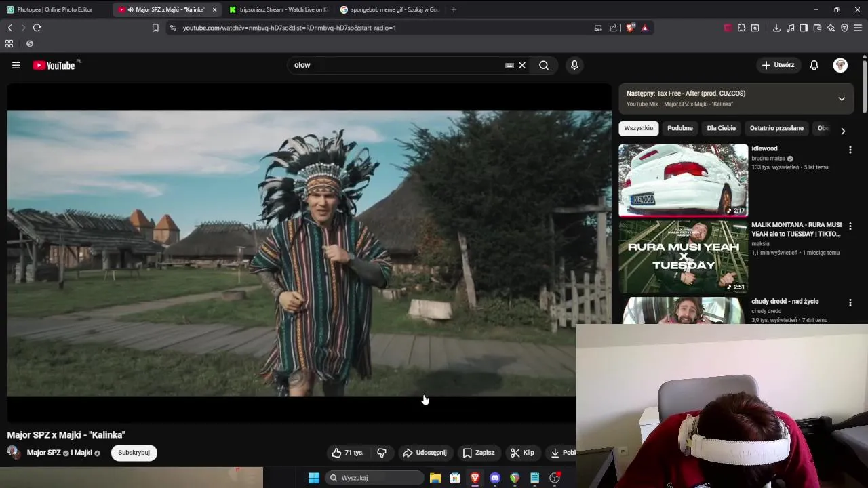The width and height of the screenshot is (868, 488).
Task: Open the account avatar menu
Action: click(840, 65)
